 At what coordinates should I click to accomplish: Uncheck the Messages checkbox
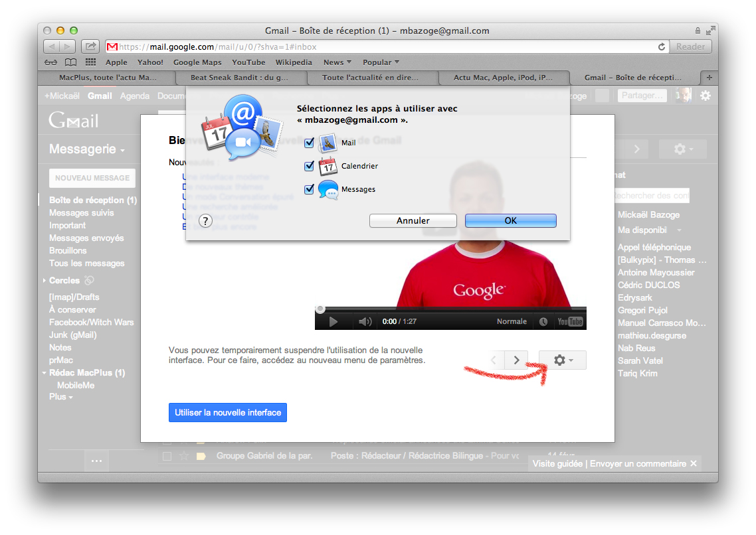[x=309, y=190]
